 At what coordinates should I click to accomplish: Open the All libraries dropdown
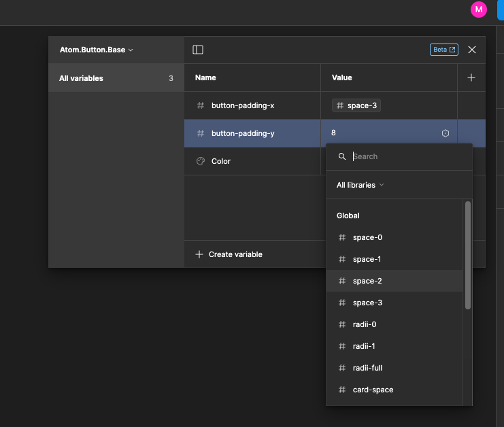pyautogui.click(x=360, y=185)
